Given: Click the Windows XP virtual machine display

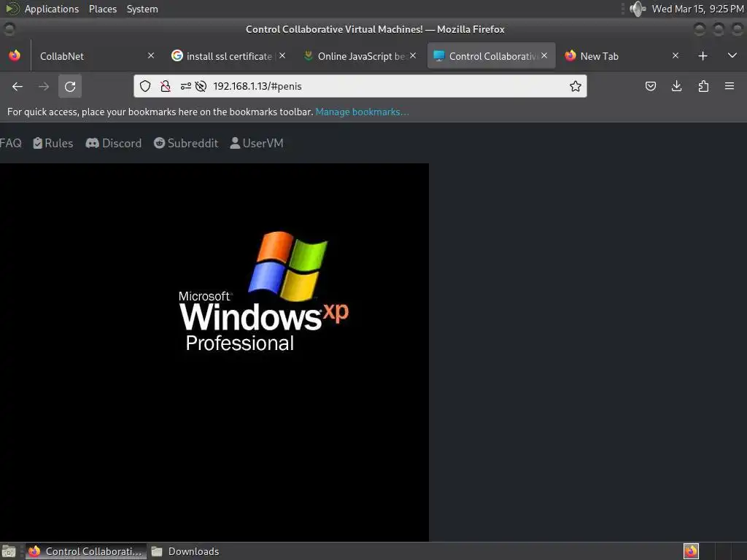Looking at the screenshot, I should [214, 352].
